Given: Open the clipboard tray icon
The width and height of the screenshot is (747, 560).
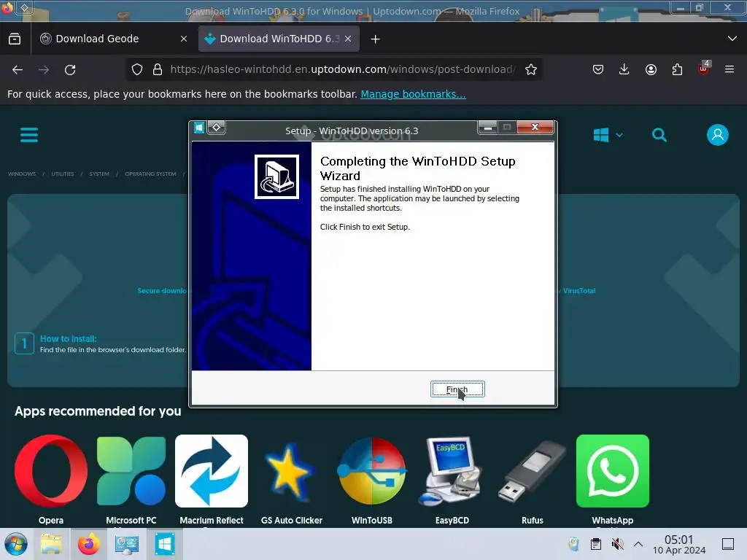Looking at the screenshot, I should [595, 544].
